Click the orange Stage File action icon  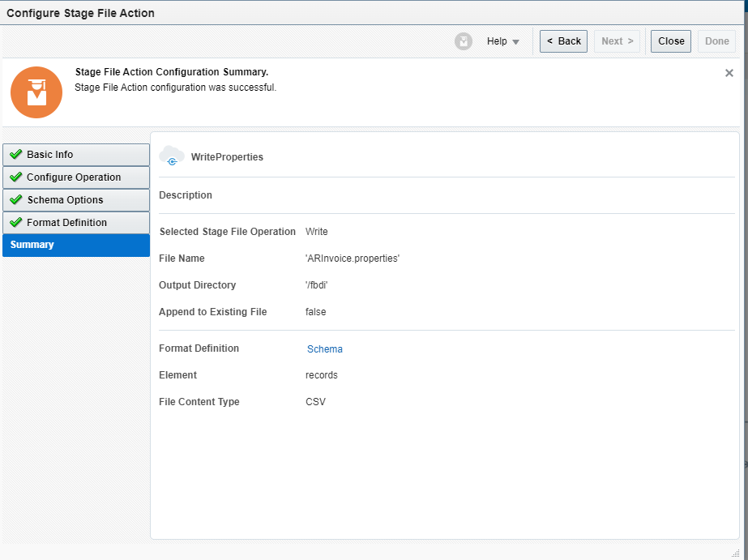[36, 92]
